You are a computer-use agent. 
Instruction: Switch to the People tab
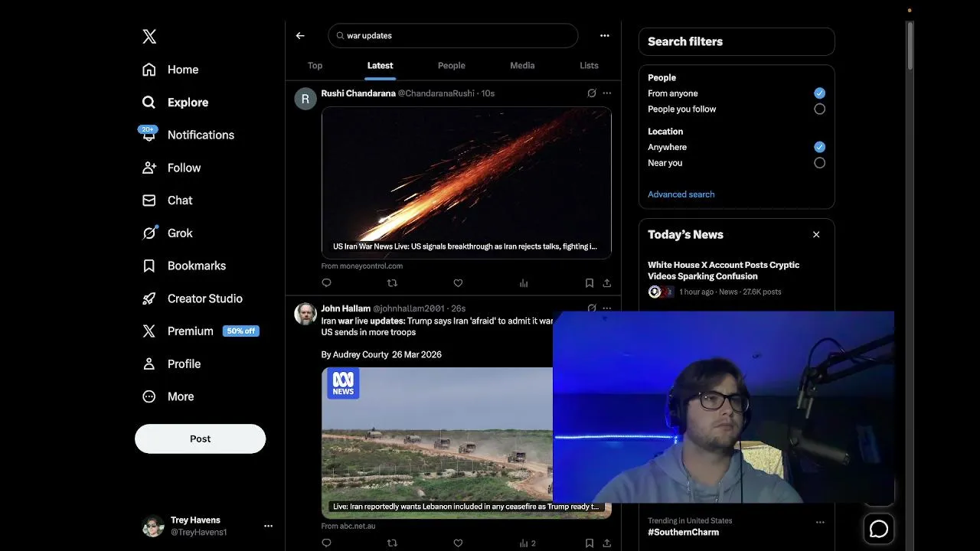tap(452, 66)
